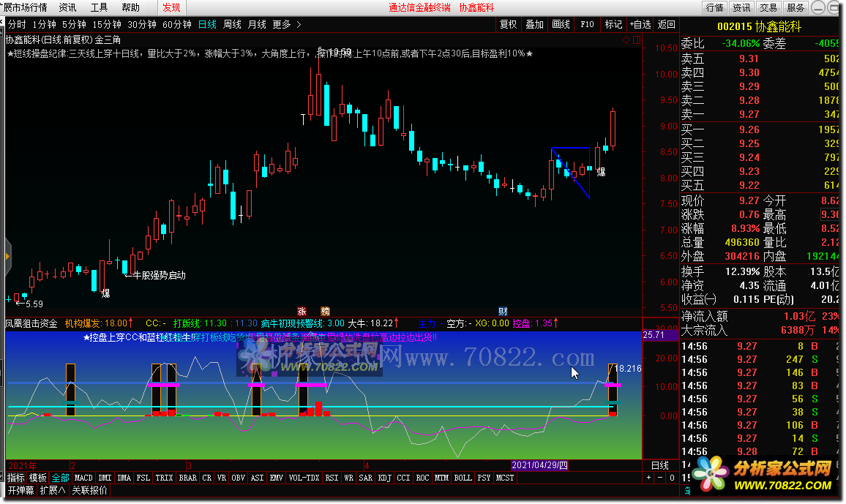
Task: Click the 牛股强势启动 chart annotation
Action: (159, 276)
